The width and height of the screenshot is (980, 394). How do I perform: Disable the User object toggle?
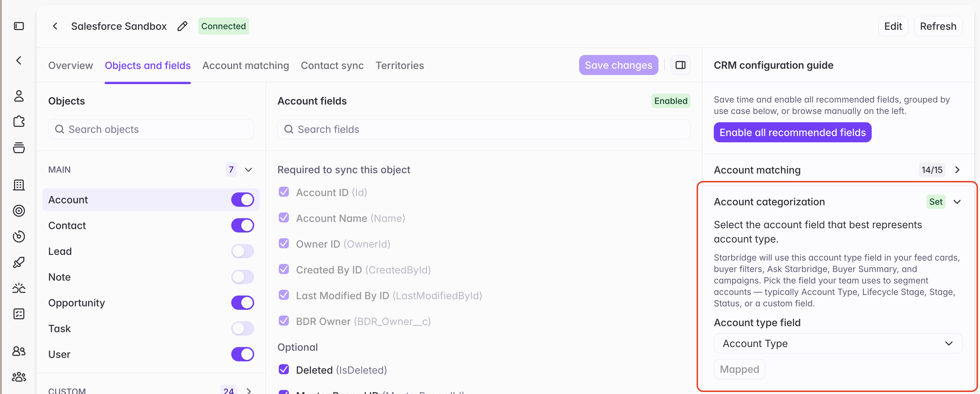(x=243, y=354)
